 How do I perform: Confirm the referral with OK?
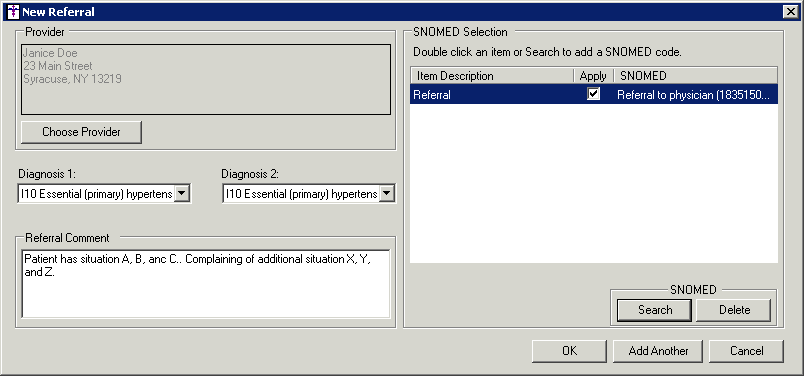click(569, 351)
